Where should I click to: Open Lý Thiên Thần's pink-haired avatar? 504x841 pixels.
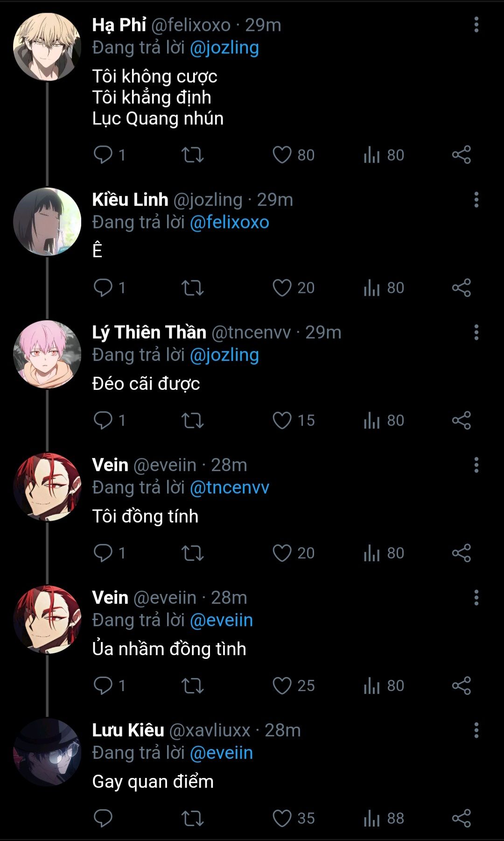47,354
